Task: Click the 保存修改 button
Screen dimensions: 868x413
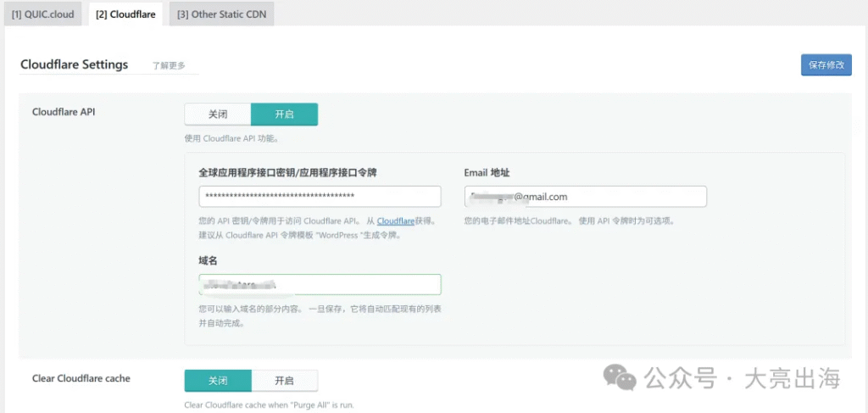Action: tap(826, 64)
